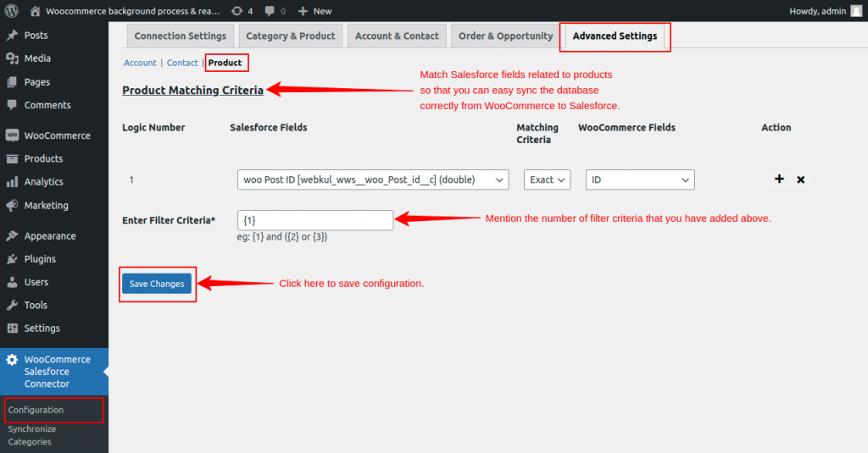Click the Plugins icon in sidebar
The image size is (868, 453).
pos(13,259)
